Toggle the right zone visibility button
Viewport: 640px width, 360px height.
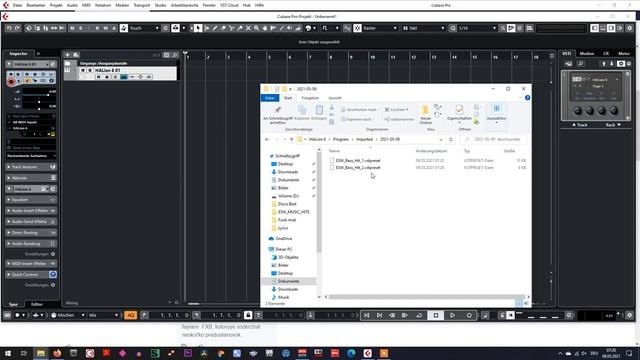click(611, 28)
